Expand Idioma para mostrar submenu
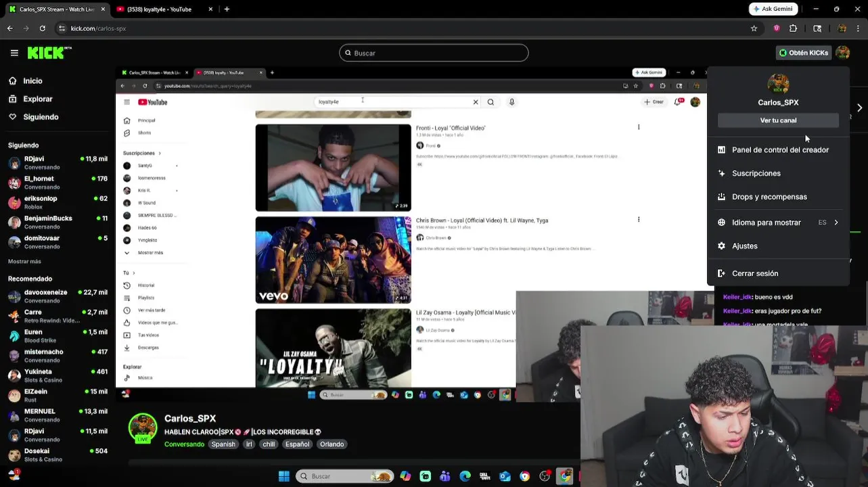The image size is (868, 487). pyautogui.click(x=778, y=223)
